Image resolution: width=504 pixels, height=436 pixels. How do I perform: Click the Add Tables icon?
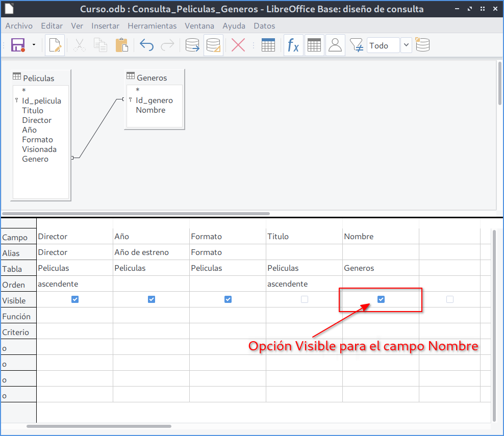tap(268, 45)
